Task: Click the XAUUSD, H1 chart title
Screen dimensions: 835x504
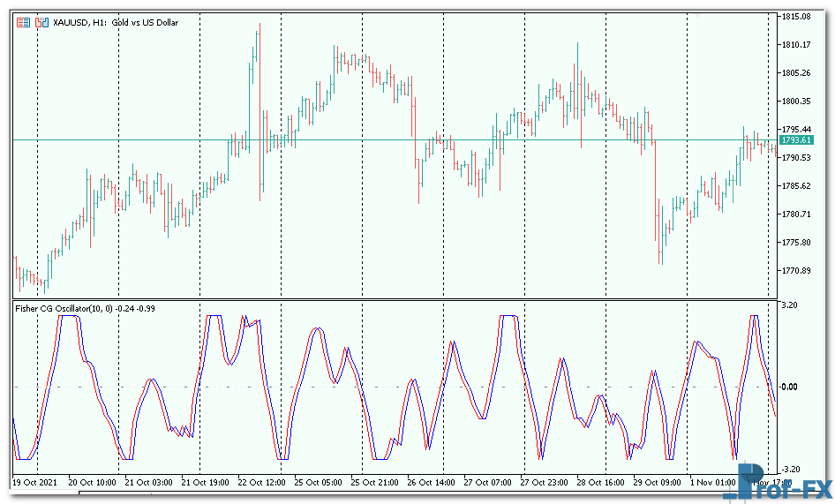Action: (x=114, y=22)
